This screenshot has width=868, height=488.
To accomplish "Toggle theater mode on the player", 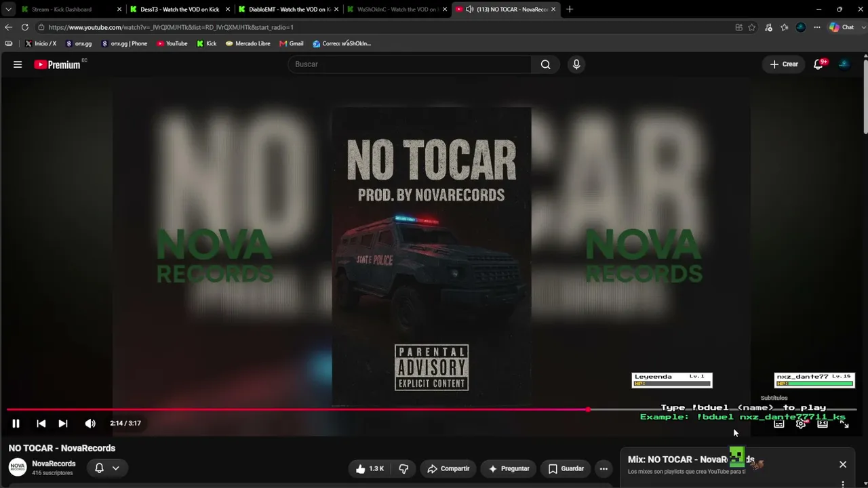I will [x=823, y=424].
